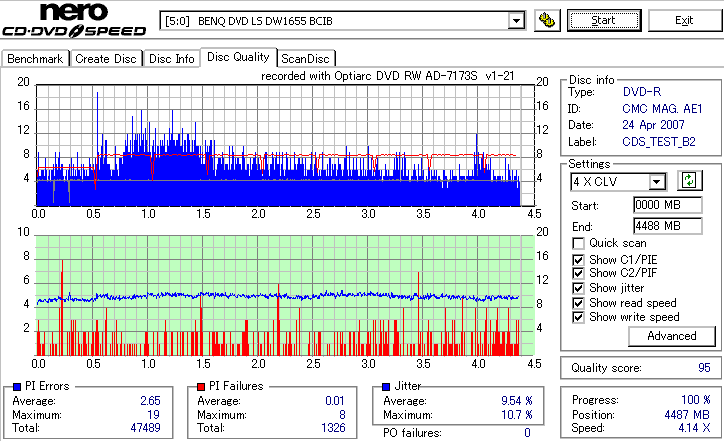The width and height of the screenshot is (724, 441).
Task: Click the PO failures value 0
Action: click(x=527, y=433)
